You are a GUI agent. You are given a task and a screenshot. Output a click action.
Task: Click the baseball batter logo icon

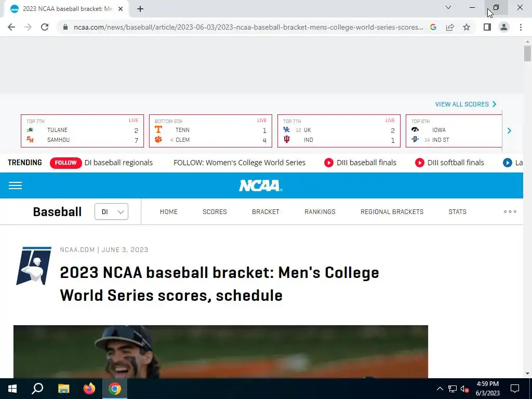(x=34, y=265)
